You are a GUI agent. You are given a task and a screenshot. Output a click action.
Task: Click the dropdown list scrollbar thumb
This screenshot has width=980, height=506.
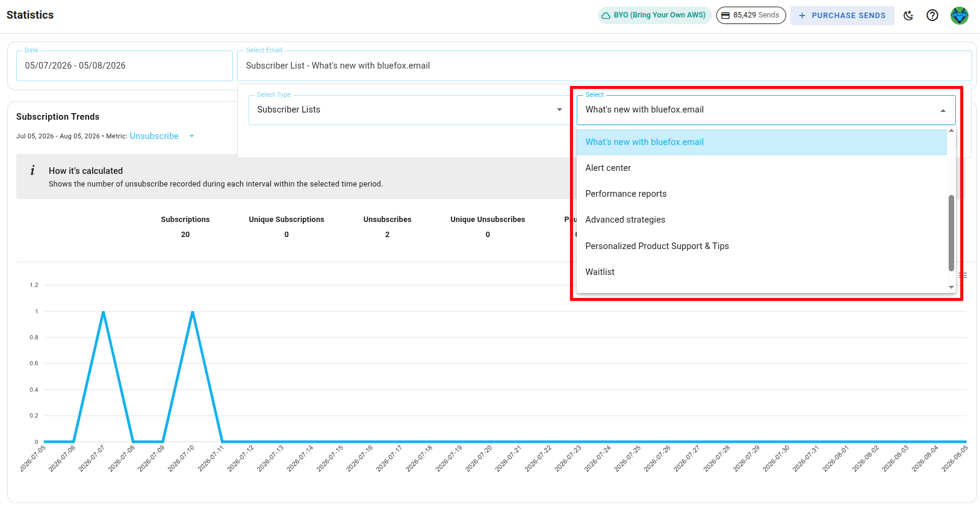point(951,233)
